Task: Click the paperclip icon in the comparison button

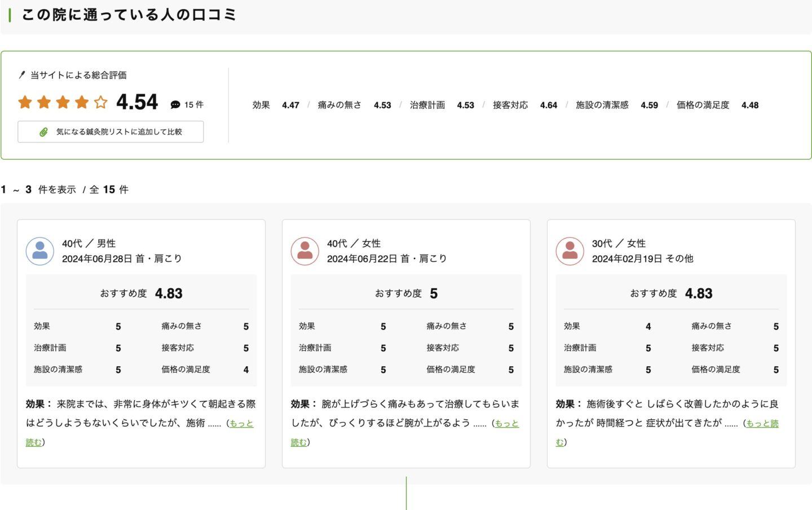Action: tap(43, 132)
